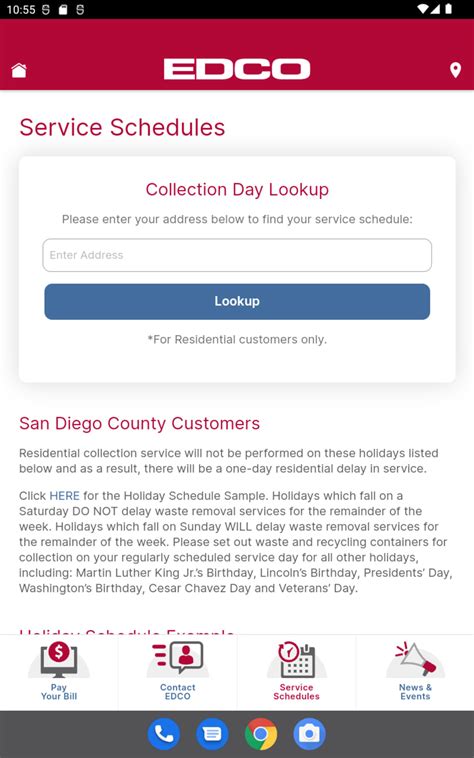Open the Camera app in dock

coord(309,734)
